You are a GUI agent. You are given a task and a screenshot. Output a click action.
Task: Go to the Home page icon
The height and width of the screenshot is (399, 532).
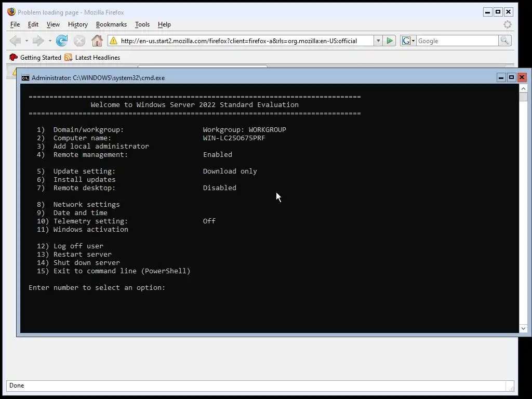point(97,41)
